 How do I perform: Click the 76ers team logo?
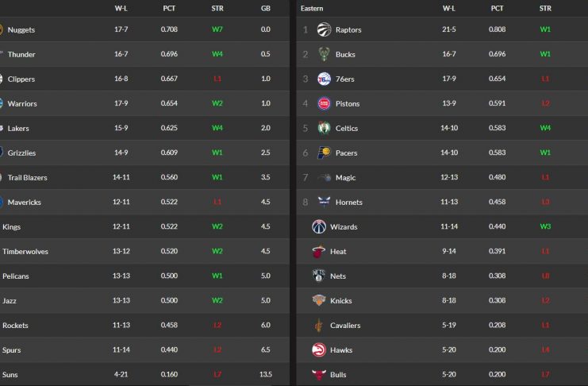(x=323, y=79)
